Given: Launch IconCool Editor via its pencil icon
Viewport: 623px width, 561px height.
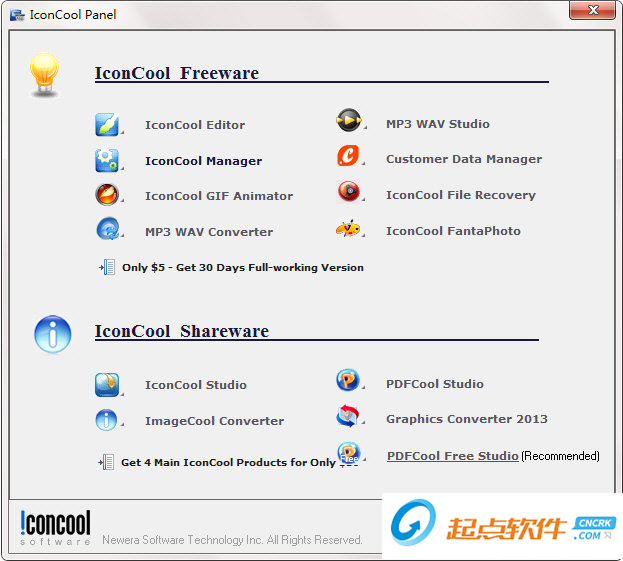Looking at the screenshot, I should point(107,124).
